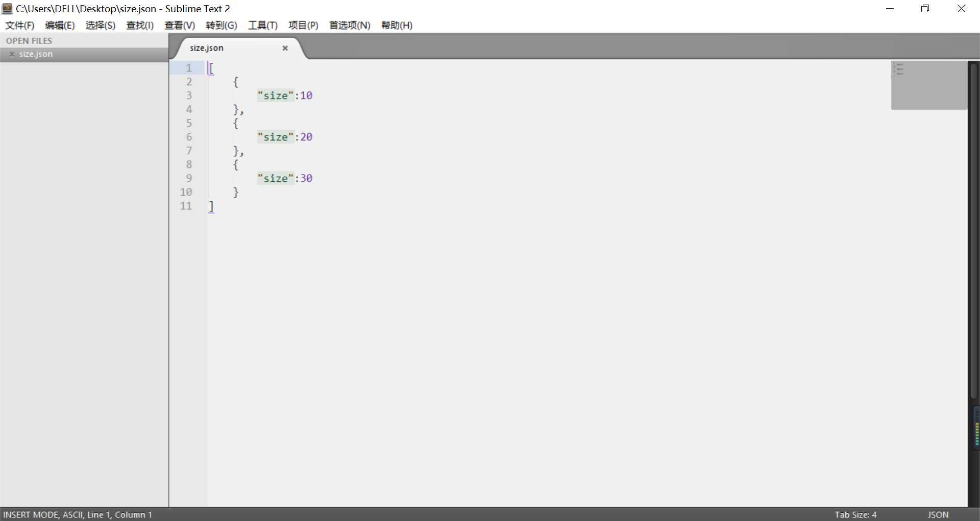Open the JSON syntax selector in status bar
The image size is (980, 521).
coord(938,514)
